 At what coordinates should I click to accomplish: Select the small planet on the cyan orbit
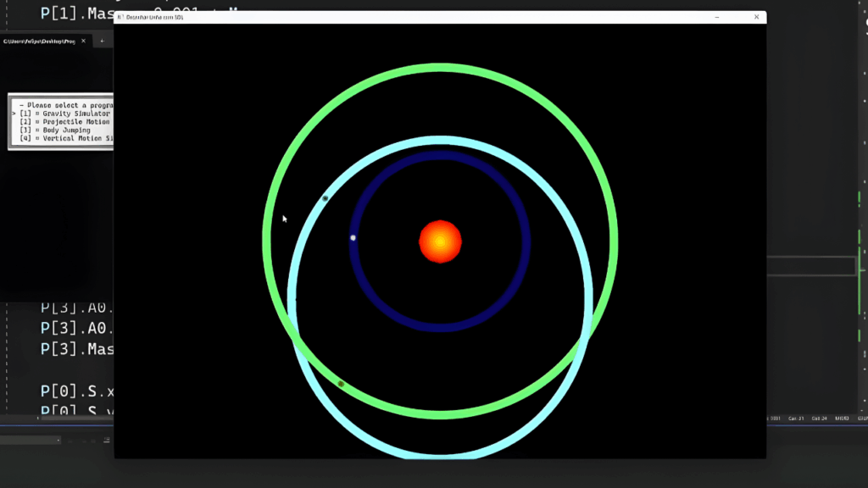[325, 198]
